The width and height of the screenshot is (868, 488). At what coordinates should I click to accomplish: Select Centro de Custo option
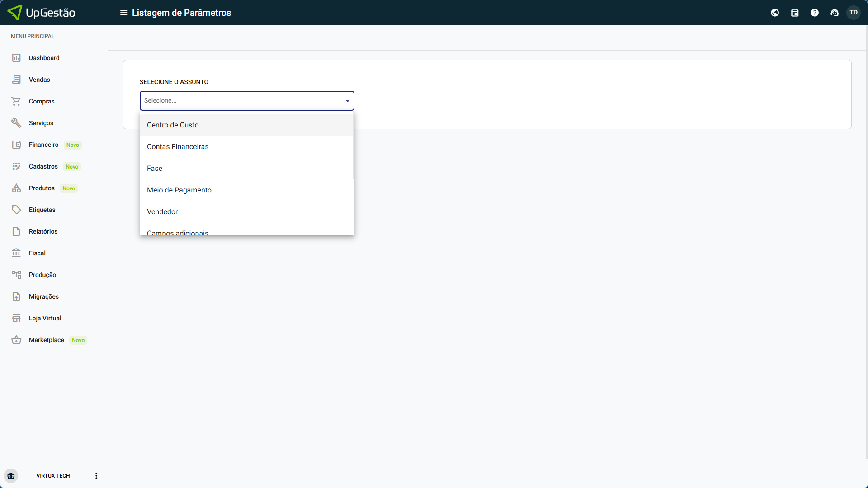(x=173, y=125)
